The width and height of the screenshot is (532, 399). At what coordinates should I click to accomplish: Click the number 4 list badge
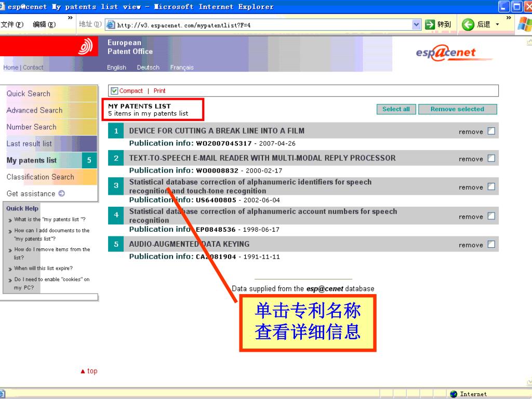click(116, 215)
